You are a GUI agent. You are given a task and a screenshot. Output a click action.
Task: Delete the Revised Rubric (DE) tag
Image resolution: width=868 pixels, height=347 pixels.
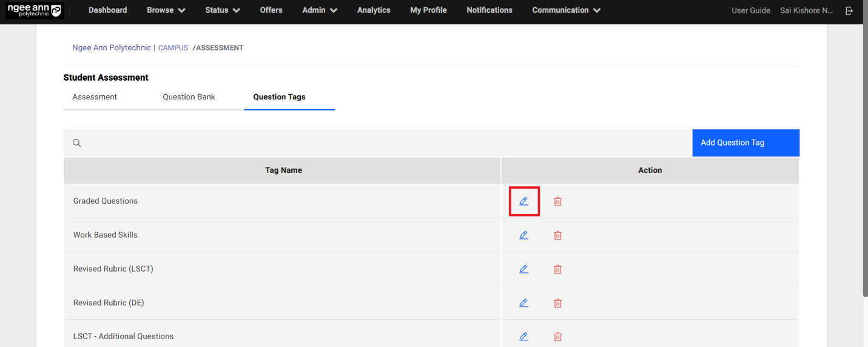[x=557, y=303]
